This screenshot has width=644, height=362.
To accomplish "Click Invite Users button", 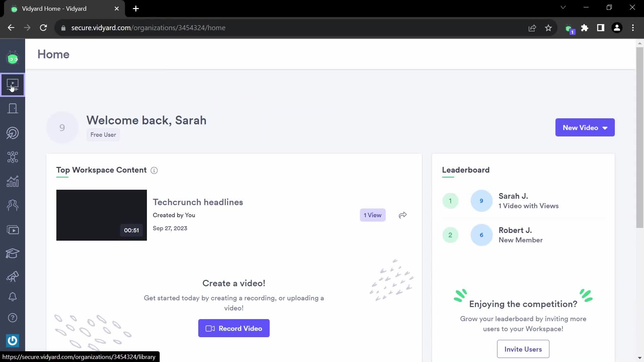I will [523, 349].
